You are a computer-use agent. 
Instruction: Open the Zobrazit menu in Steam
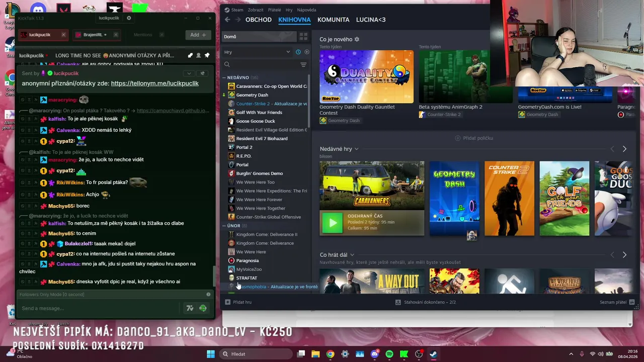tap(256, 10)
